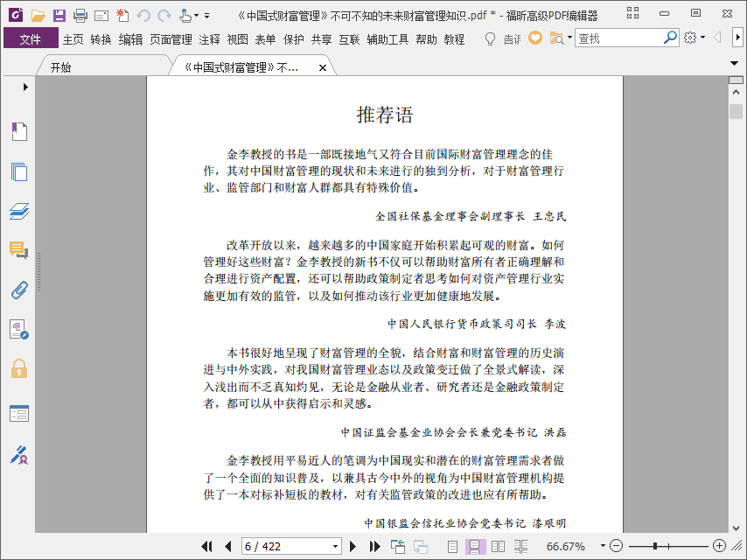The width and height of the screenshot is (747, 560).
Task: Toggle continuous page view mode
Action: (x=474, y=546)
